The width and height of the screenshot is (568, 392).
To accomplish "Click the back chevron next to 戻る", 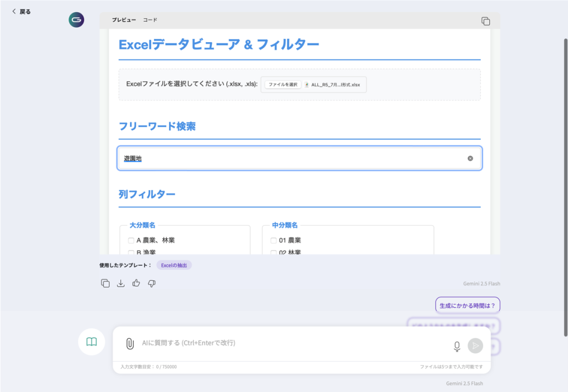I will (14, 11).
